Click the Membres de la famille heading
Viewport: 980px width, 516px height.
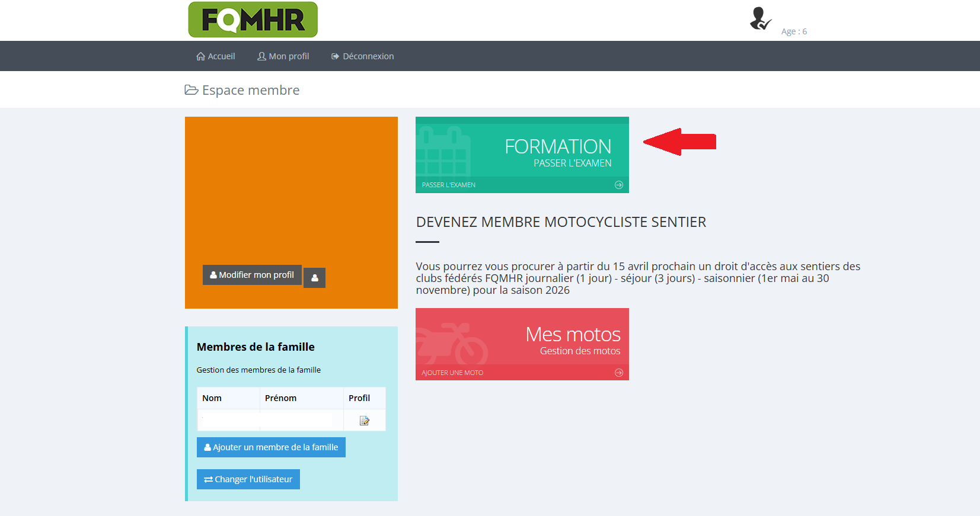coord(256,347)
